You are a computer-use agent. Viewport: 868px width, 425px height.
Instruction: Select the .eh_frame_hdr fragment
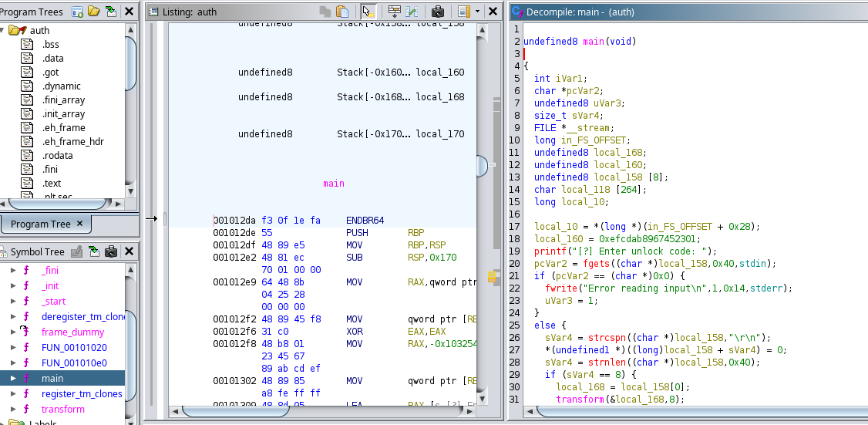point(72,141)
